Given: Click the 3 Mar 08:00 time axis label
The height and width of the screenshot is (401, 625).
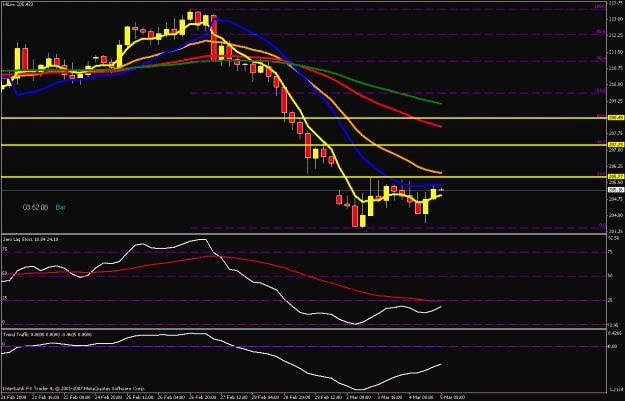Looking at the screenshot, I should [361, 397].
